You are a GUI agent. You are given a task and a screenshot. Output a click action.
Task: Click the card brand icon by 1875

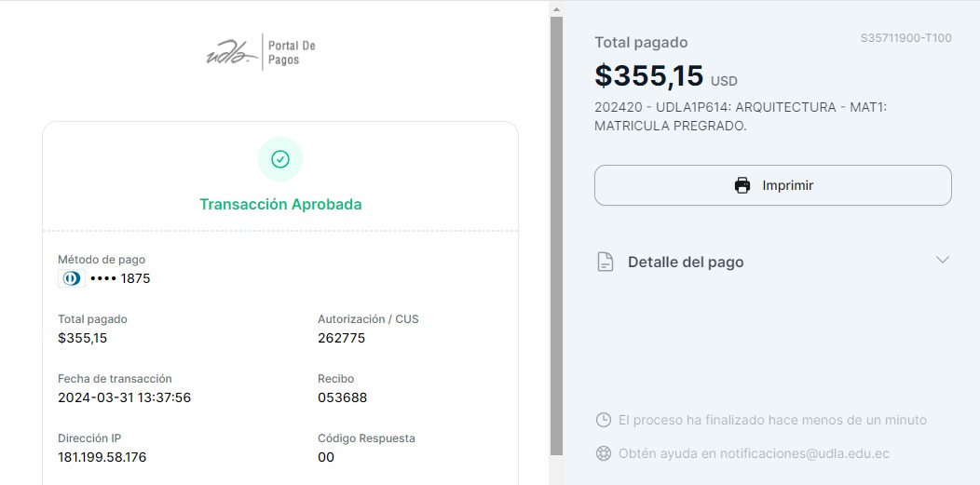(x=71, y=278)
